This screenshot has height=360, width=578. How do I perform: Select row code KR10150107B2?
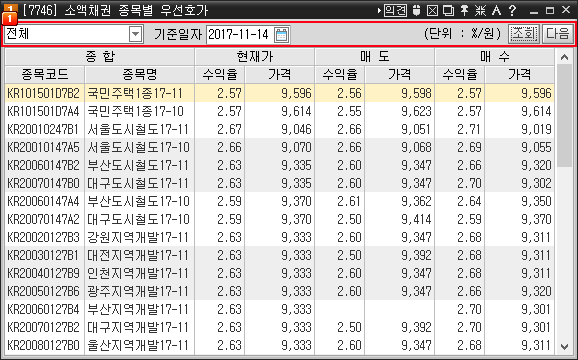[43, 93]
